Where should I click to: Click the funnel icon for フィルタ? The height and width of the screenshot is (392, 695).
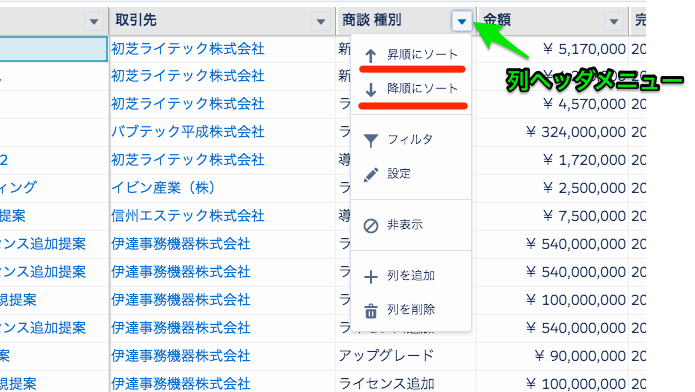371,140
